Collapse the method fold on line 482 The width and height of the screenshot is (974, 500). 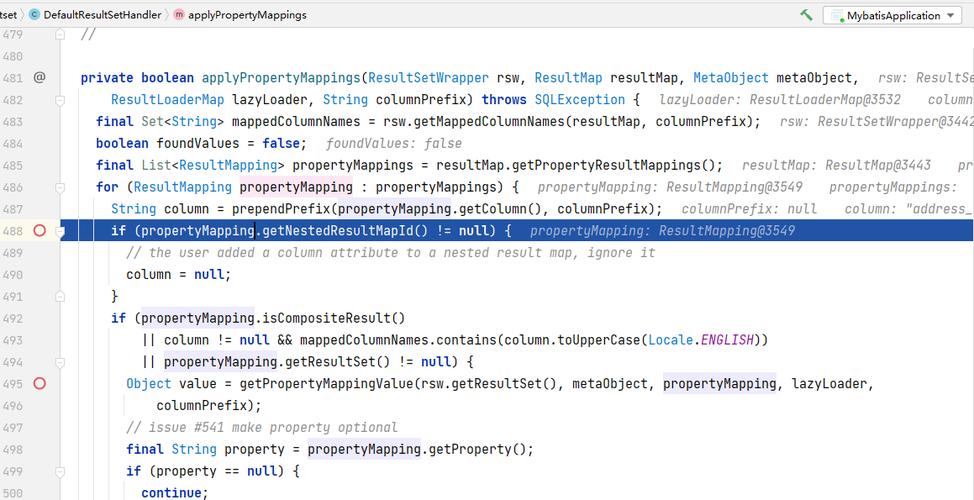(x=60, y=99)
